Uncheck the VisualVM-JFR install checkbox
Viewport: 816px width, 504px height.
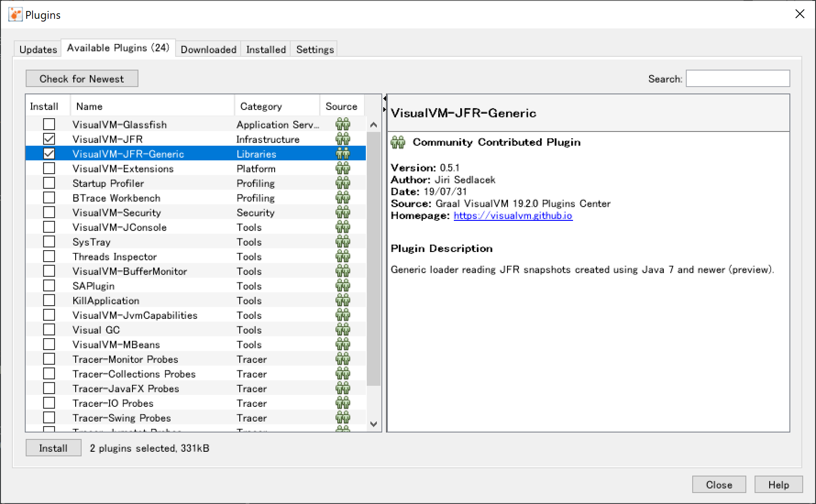pos(49,139)
